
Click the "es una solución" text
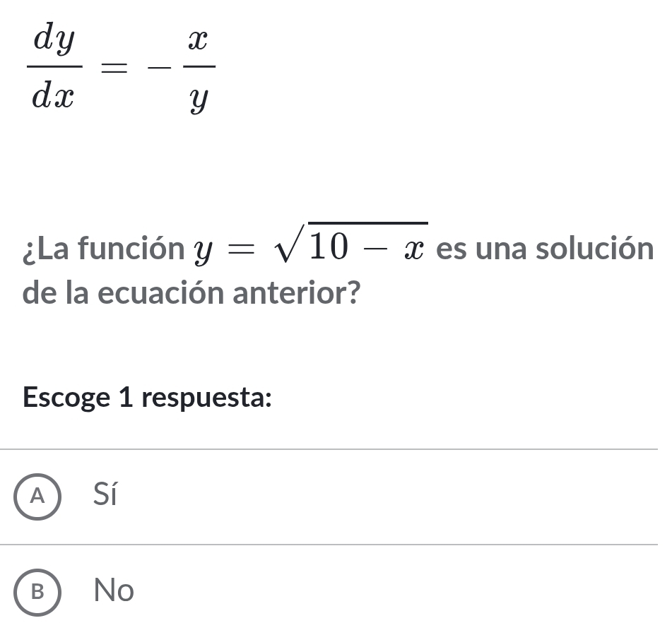click(x=543, y=249)
